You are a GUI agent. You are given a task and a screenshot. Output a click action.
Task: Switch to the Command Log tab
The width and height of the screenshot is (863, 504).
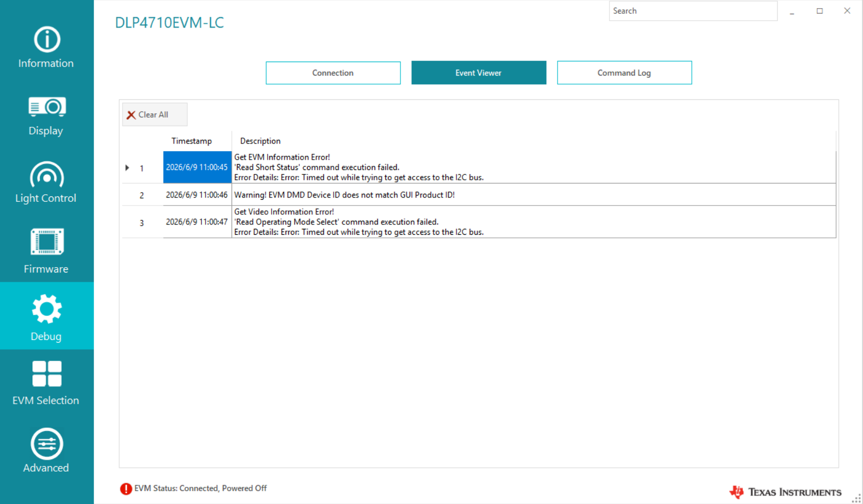[624, 73]
